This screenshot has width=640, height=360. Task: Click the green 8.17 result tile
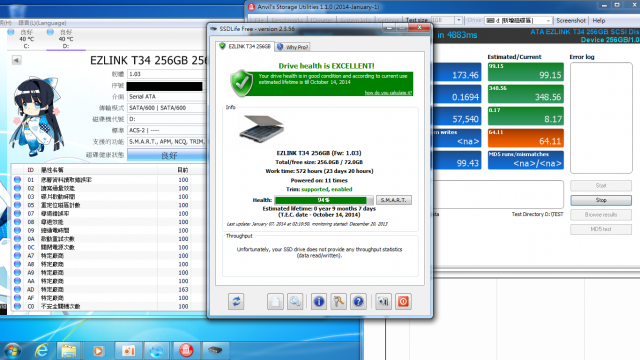click(526, 116)
